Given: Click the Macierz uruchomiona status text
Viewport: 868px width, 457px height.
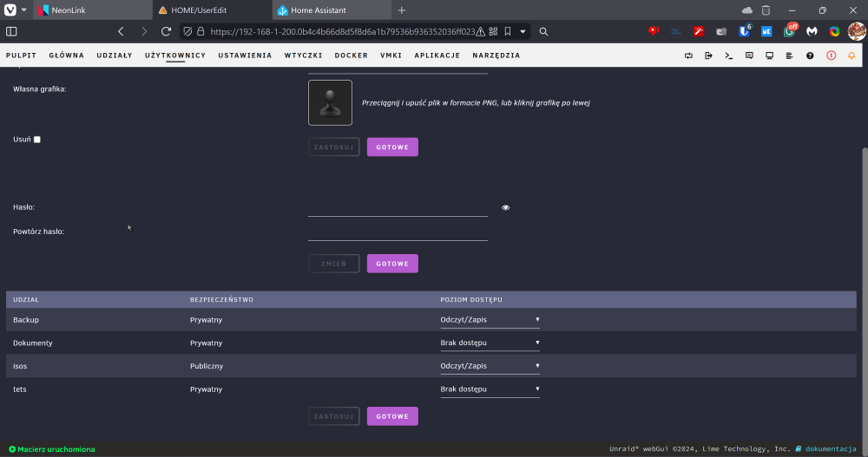Looking at the screenshot, I should 56,449.
